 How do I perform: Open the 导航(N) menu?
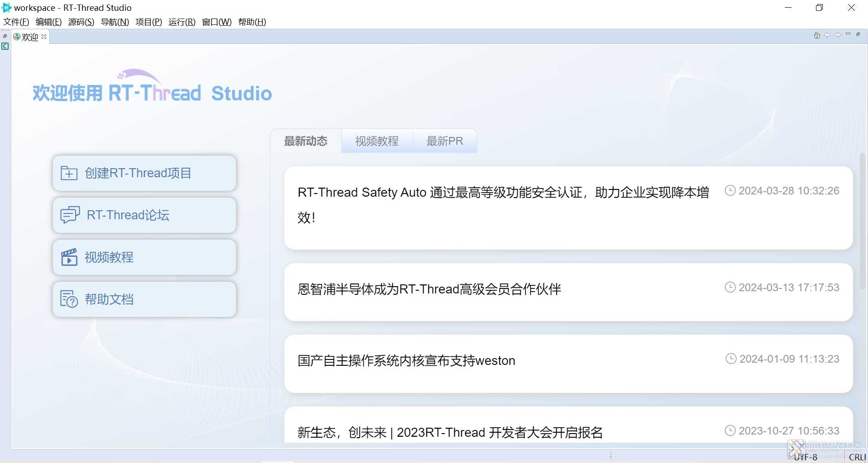pos(115,22)
